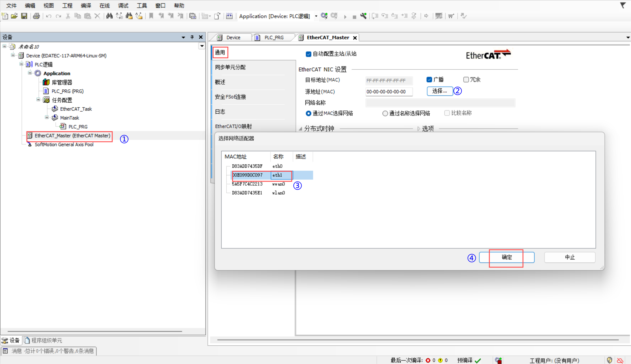Collapse the MainTask tree node
The height and width of the screenshot is (364, 631).
click(x=47, y=117)
